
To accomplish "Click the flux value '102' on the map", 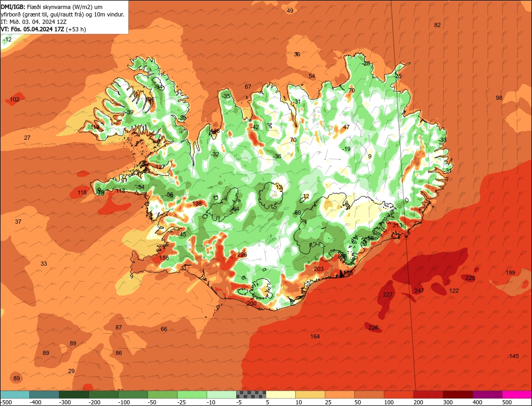I will click(14, 99).
